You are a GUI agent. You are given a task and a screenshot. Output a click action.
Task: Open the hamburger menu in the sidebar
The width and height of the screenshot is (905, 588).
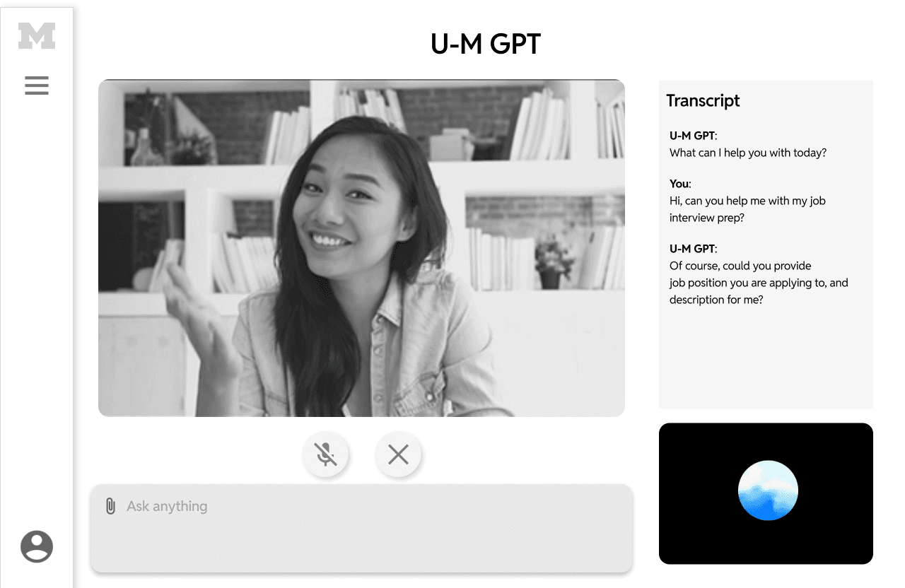(37, 86)
